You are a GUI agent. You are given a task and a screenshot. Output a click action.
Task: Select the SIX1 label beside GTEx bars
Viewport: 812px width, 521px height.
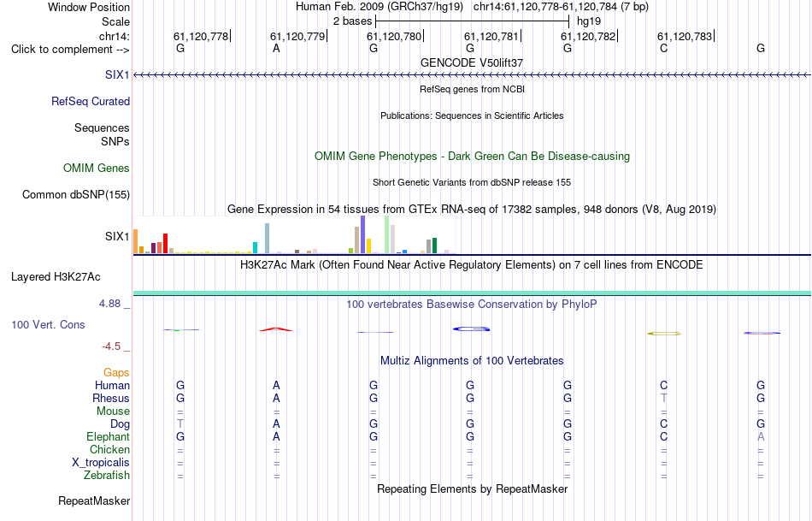point(117,236)
